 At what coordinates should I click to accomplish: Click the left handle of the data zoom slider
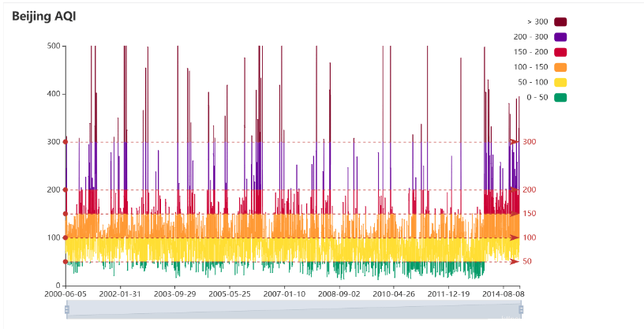[x=67, y=310]
